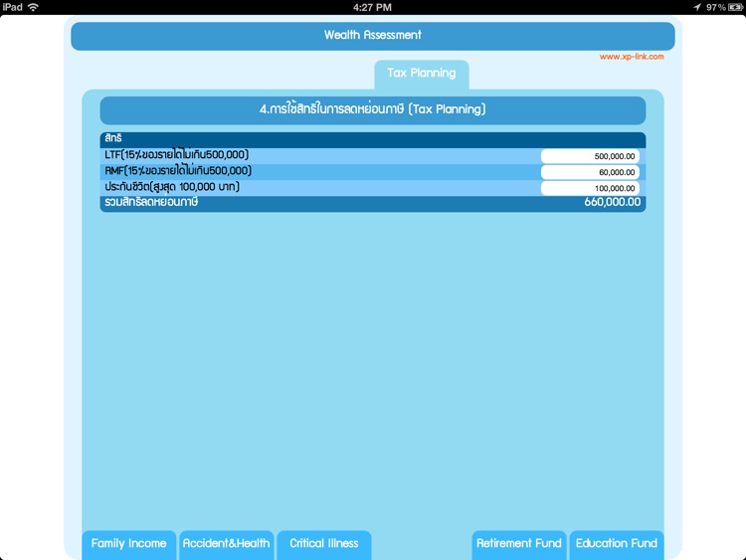Edit the LTF amount field 500,000.00
The width and height of the screenshot is (746, 560).
[x=590, y=156]
